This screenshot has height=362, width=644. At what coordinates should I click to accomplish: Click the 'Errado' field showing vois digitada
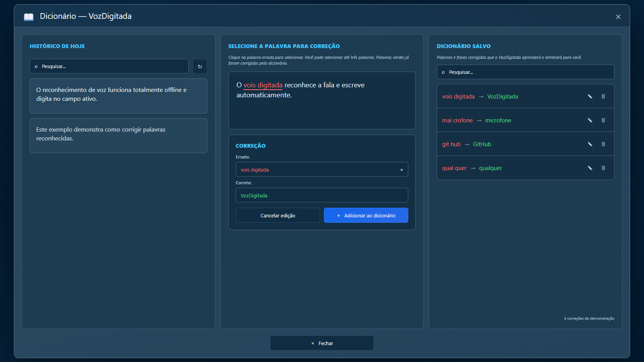322,169
